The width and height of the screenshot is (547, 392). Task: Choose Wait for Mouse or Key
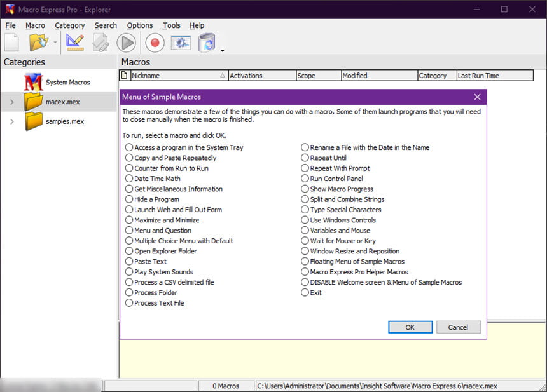pyautogui.click(x=338, y=241)
